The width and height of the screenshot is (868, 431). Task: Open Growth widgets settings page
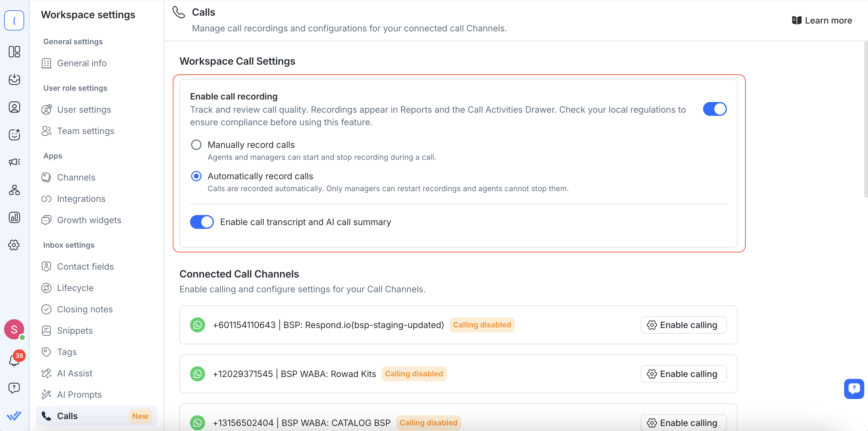[x=89, y=220]
